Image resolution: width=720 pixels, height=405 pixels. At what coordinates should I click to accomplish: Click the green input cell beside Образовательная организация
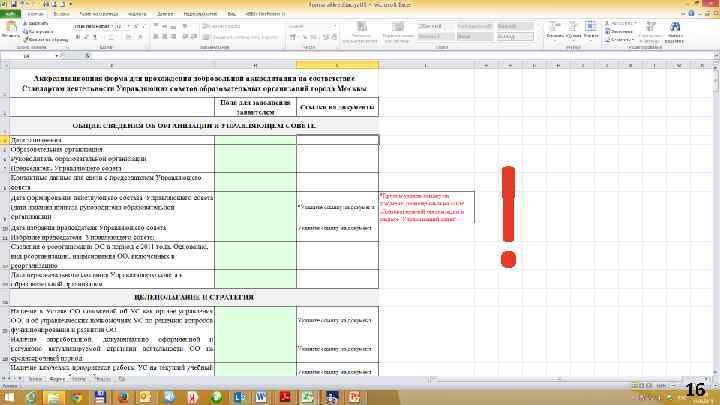[x=255, y=149]
